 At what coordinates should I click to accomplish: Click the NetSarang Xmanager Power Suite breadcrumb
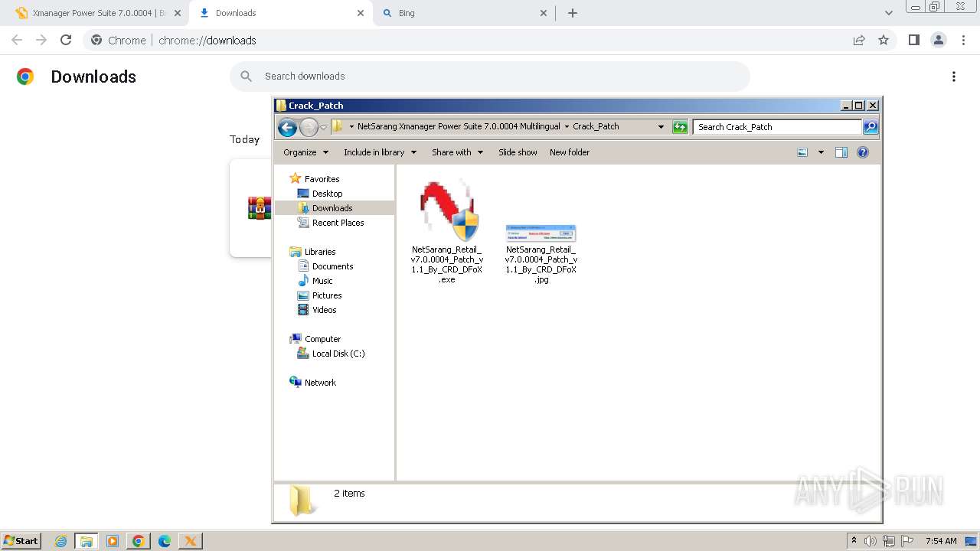click(459, 126)
